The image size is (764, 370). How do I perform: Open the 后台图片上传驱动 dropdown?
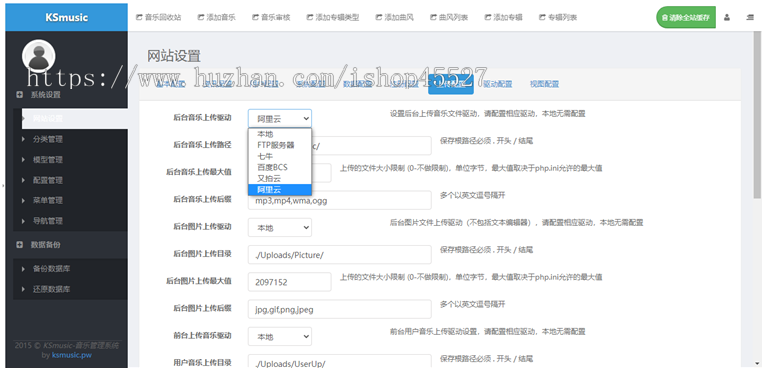[x=280, y=228]
